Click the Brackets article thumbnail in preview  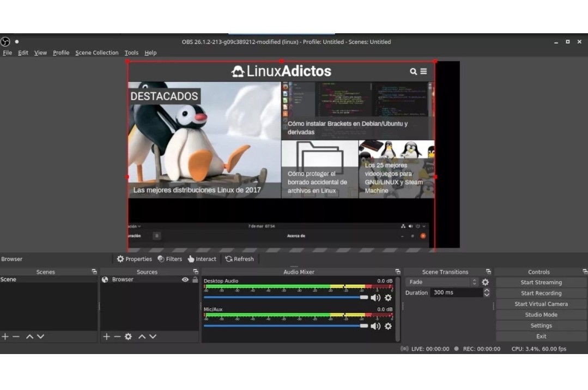click(357, 111)
